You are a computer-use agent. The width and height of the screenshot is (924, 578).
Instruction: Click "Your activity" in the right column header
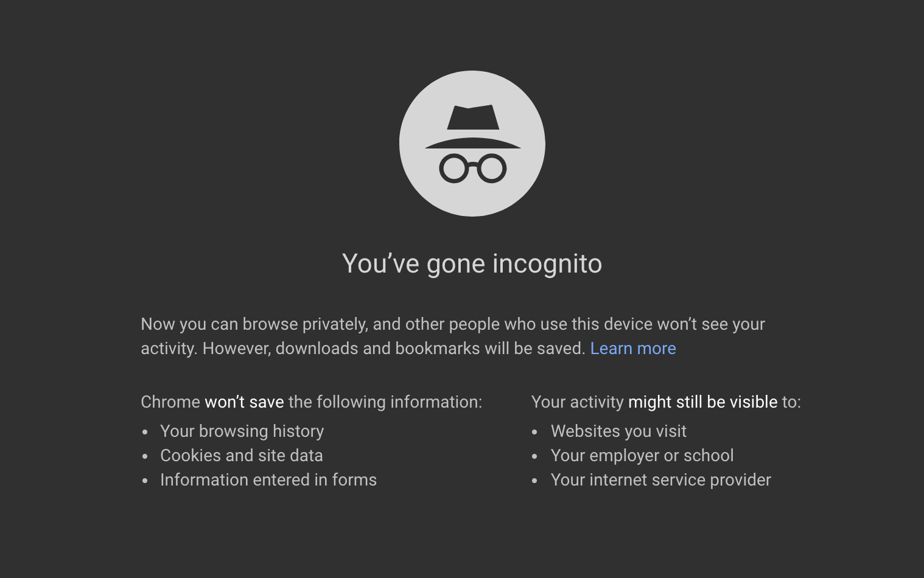click(x=577, y=402)
